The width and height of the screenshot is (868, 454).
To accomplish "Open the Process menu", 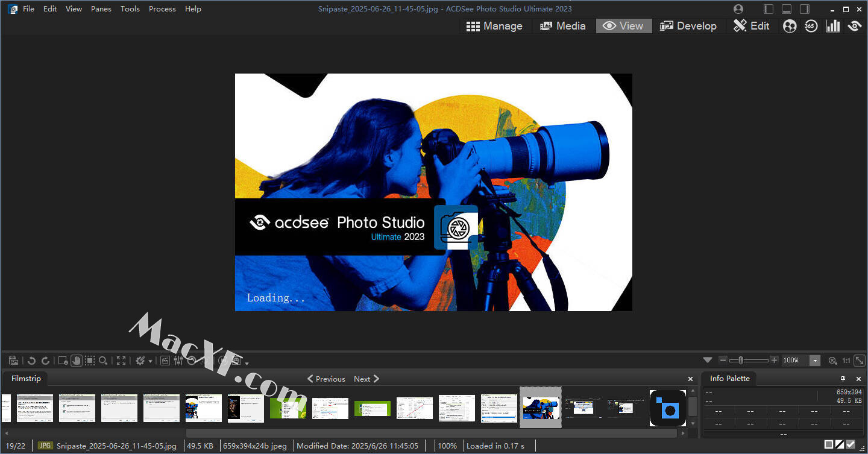I will 162,9.
